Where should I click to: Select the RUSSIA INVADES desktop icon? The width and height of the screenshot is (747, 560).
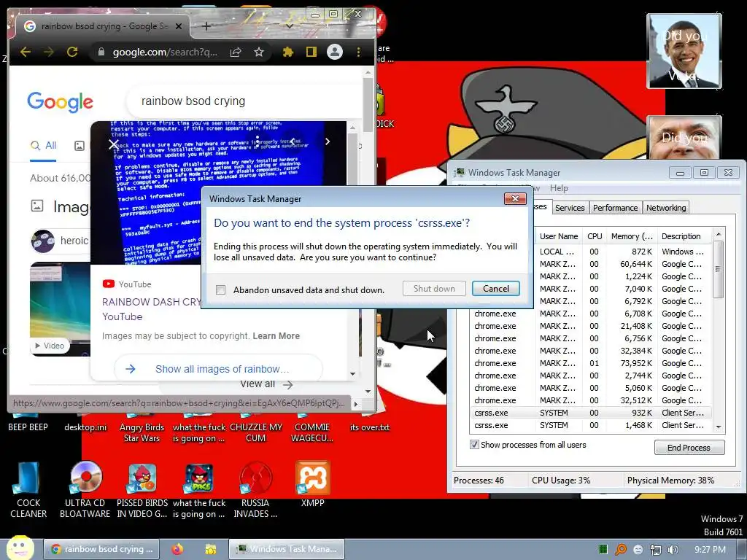[x=256, y=489]
